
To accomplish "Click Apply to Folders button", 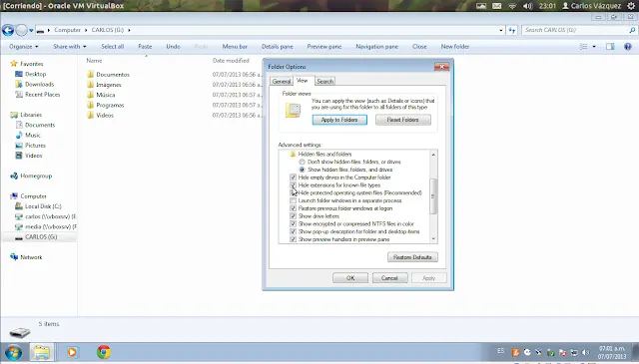I will 339,120.
